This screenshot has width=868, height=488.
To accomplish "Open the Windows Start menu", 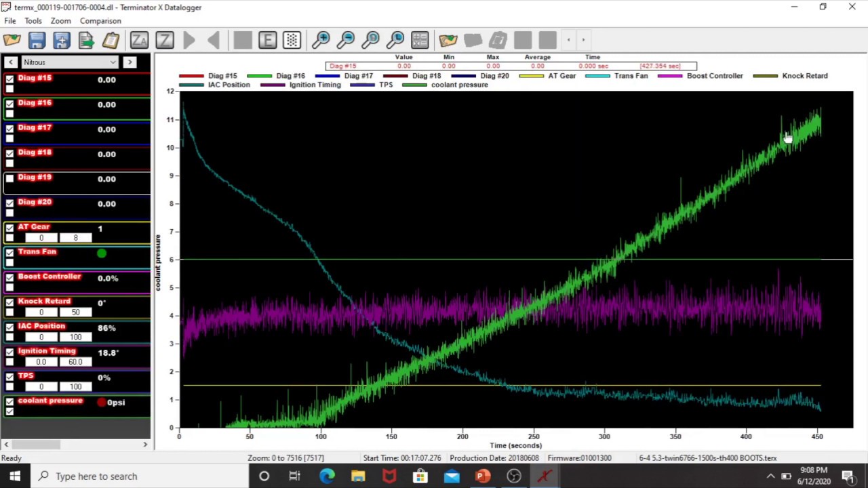I will [x=15, y=476].
